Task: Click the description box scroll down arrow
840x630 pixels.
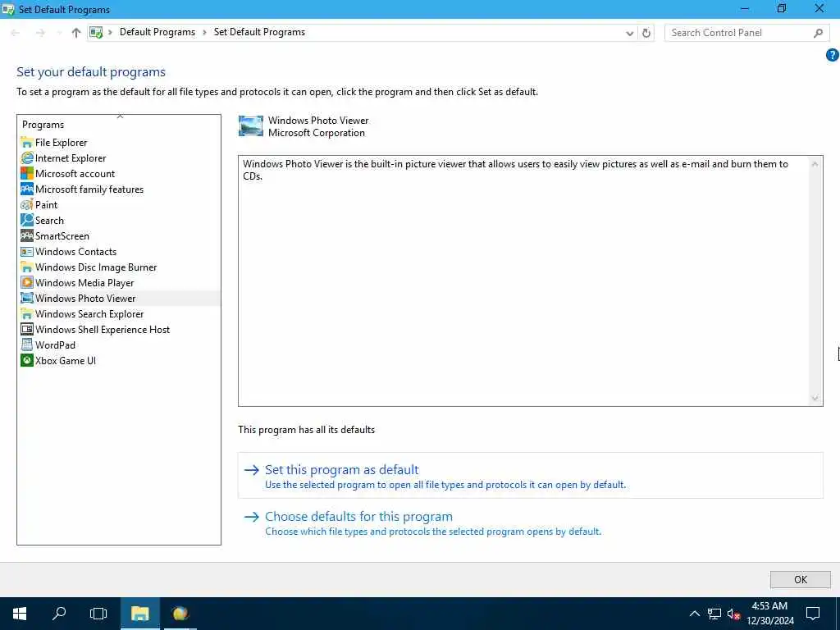Action: click(x=815, y=398)
